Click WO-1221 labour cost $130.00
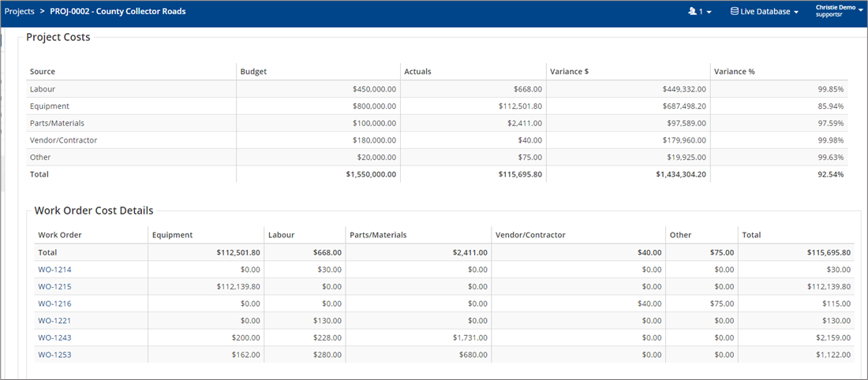This screenshot has width=868, height=380. click(x=327, y=320)
